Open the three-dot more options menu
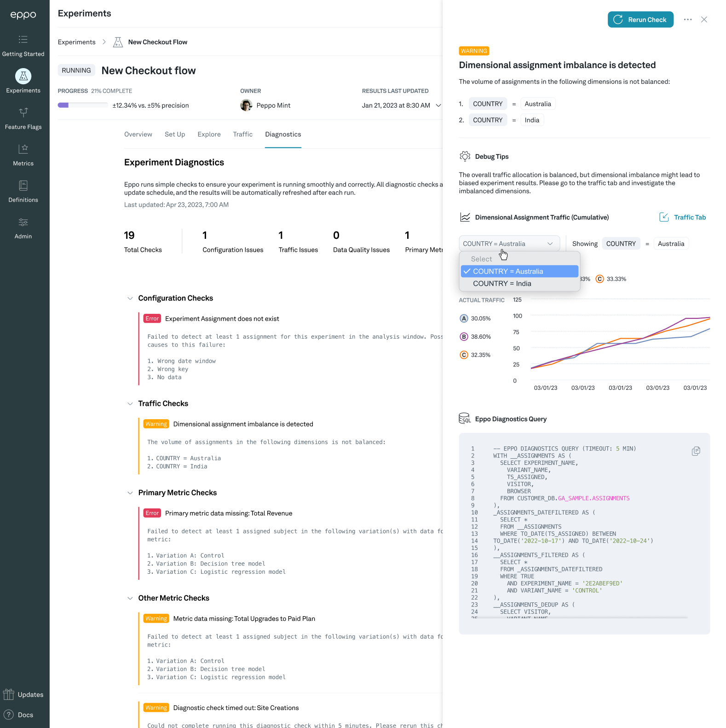This screenshot has height=728, width=726. pos(687,20)
